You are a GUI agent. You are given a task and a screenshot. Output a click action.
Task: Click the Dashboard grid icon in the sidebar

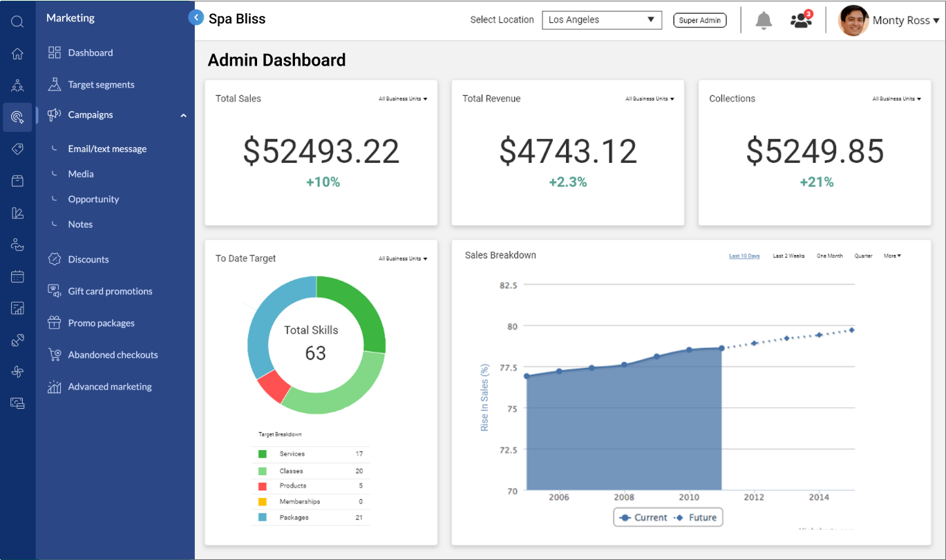[x=55, y=52]
